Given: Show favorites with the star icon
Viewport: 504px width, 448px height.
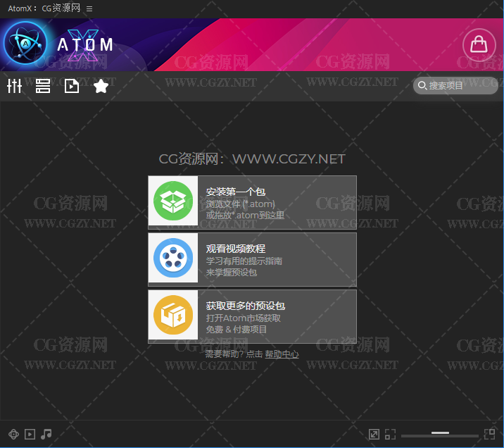Looking at the screenshot, I should tap(101, 86).
